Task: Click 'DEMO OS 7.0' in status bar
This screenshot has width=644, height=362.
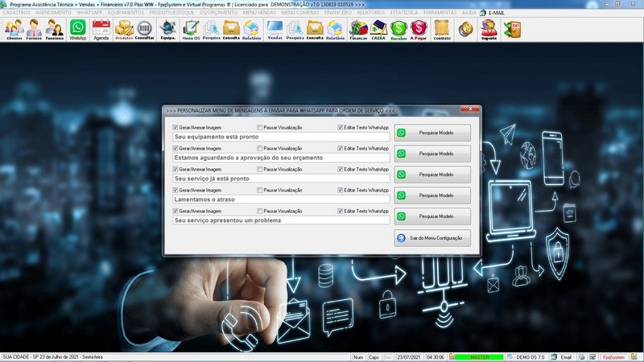Action: pos(530,357)
